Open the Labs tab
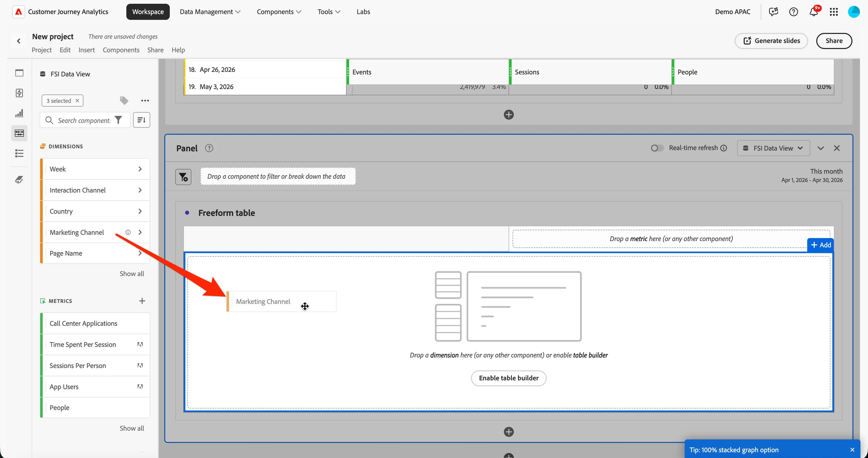Screen dimensions: 868x458 click(x=363, y=12)
